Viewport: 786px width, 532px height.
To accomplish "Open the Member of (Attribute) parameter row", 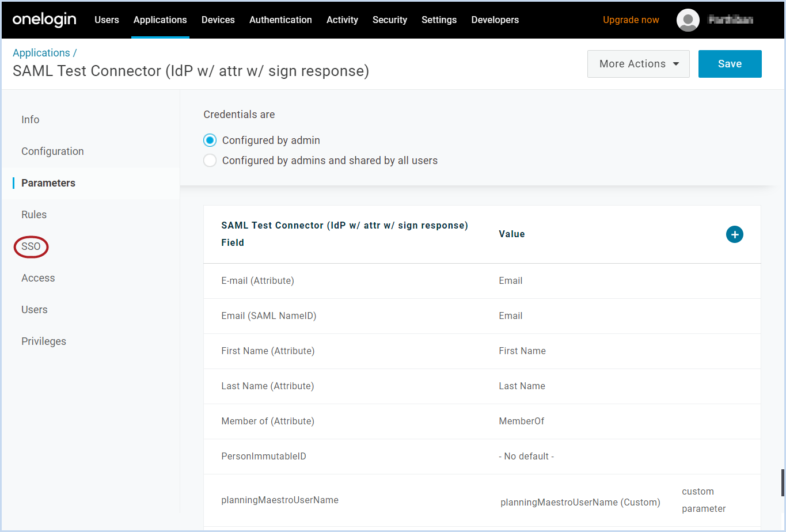I will 482,421.
